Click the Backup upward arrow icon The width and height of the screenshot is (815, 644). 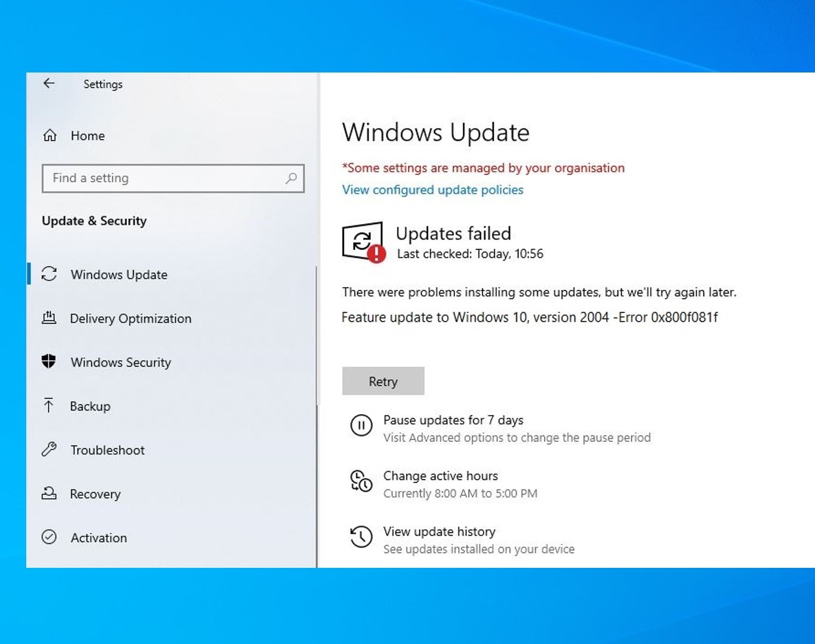(x=49, y=405)
